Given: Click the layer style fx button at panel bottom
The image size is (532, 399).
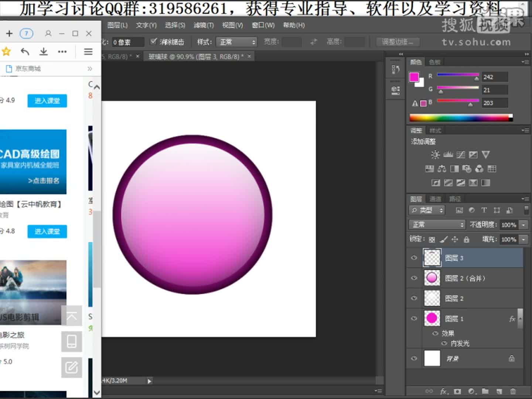Looking at the screenshot, I should click(x=444, y=391).
